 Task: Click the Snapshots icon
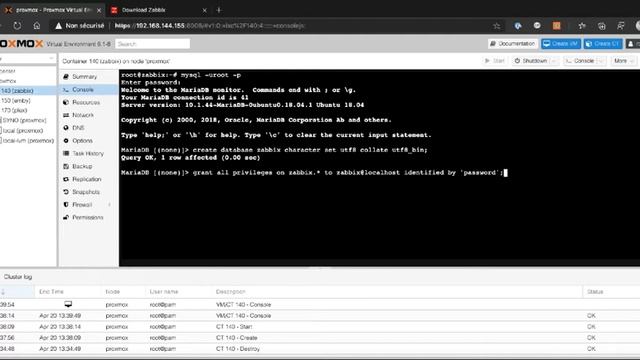[66, 192]
